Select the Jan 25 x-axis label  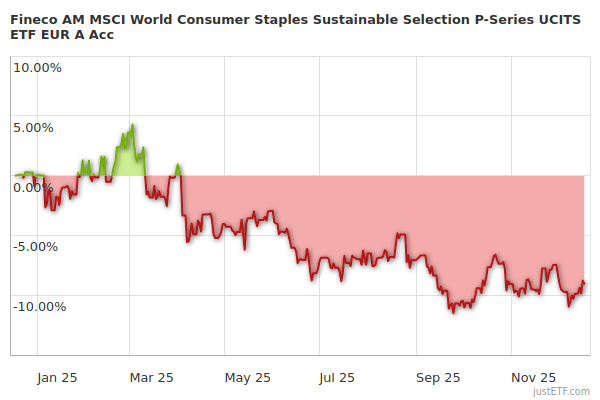point(57,378)
